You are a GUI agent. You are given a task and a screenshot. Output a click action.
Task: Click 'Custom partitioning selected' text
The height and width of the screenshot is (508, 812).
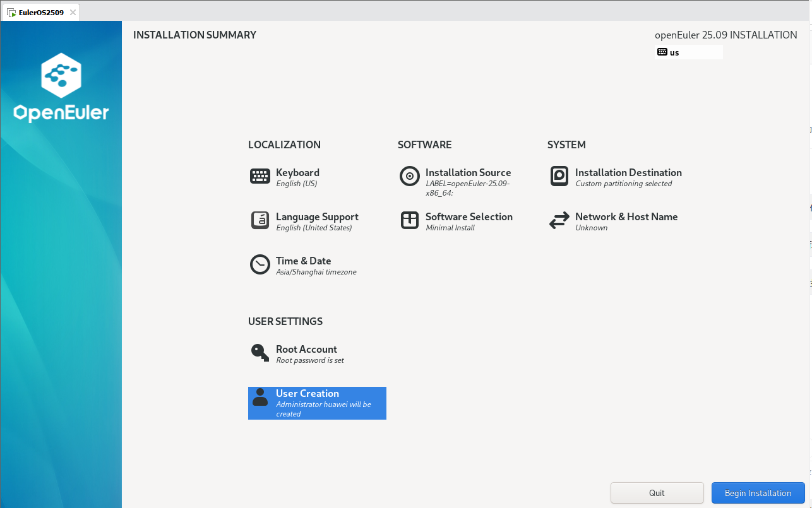[623, 184]
